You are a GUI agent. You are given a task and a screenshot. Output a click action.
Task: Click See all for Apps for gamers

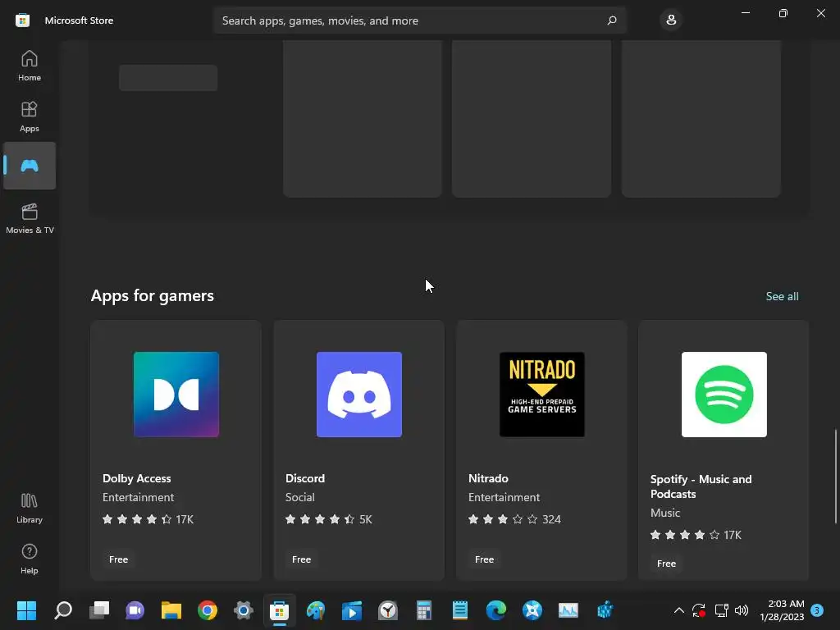click(782, 296)
